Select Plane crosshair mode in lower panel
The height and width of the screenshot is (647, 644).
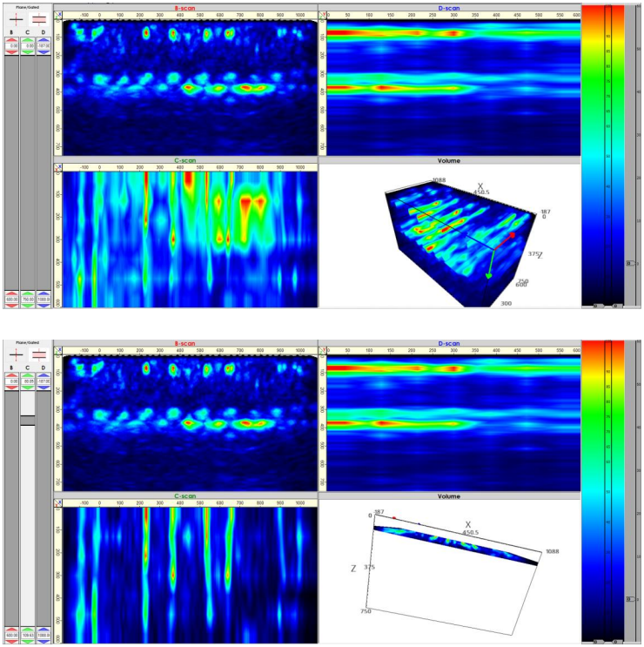coord(17,354)
